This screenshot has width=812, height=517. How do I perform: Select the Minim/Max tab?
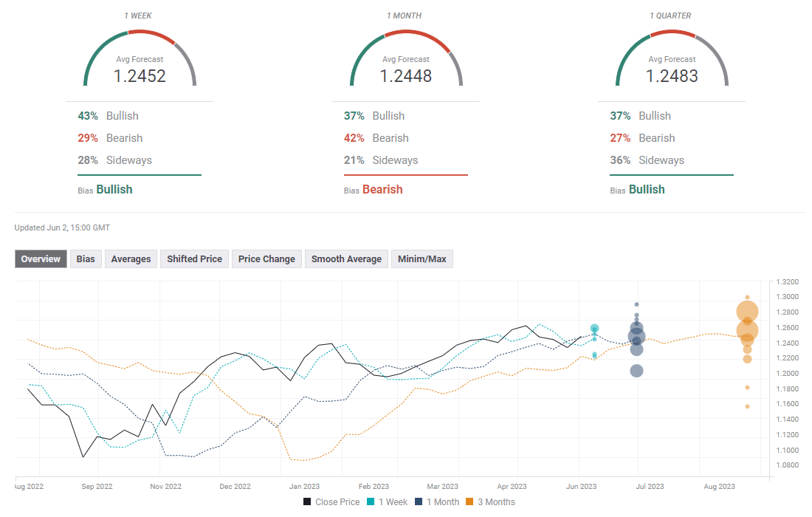coord(422,259)
